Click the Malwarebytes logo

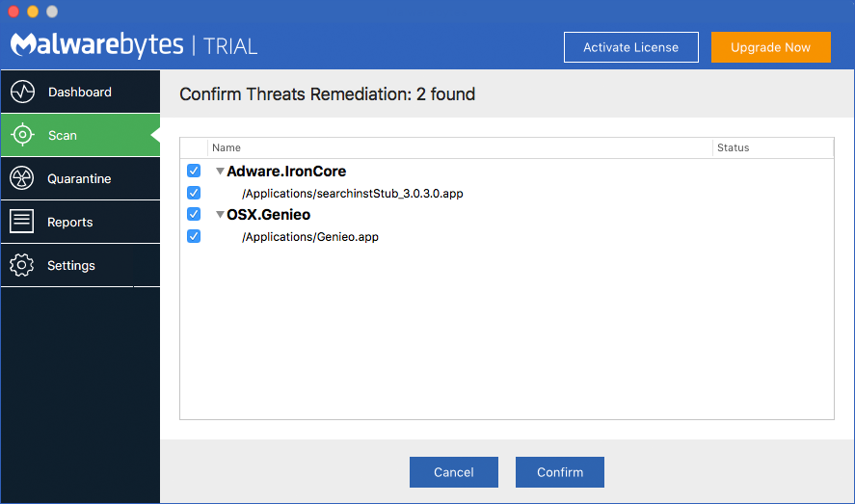pyautogui.click(x=97, y=44)
